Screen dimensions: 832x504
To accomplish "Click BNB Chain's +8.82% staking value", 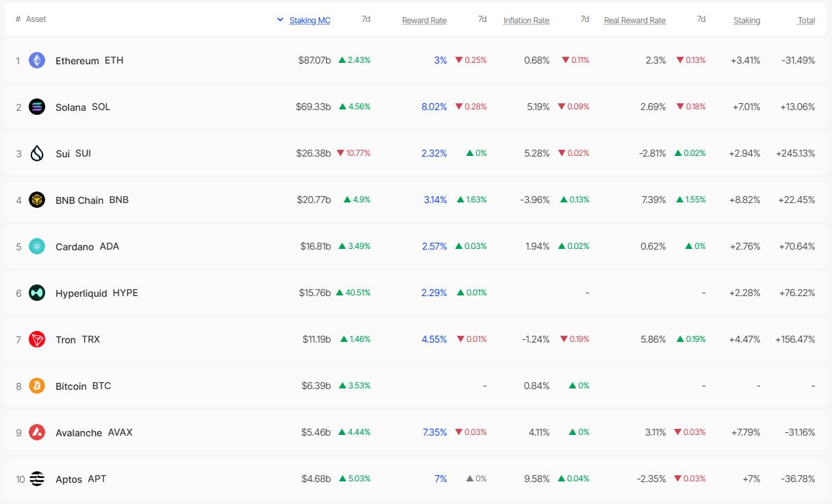I will pyautogui.click(x=745, y=200).
